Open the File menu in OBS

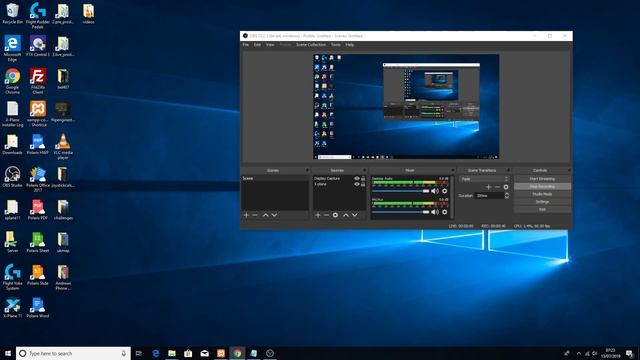(245, 44)
